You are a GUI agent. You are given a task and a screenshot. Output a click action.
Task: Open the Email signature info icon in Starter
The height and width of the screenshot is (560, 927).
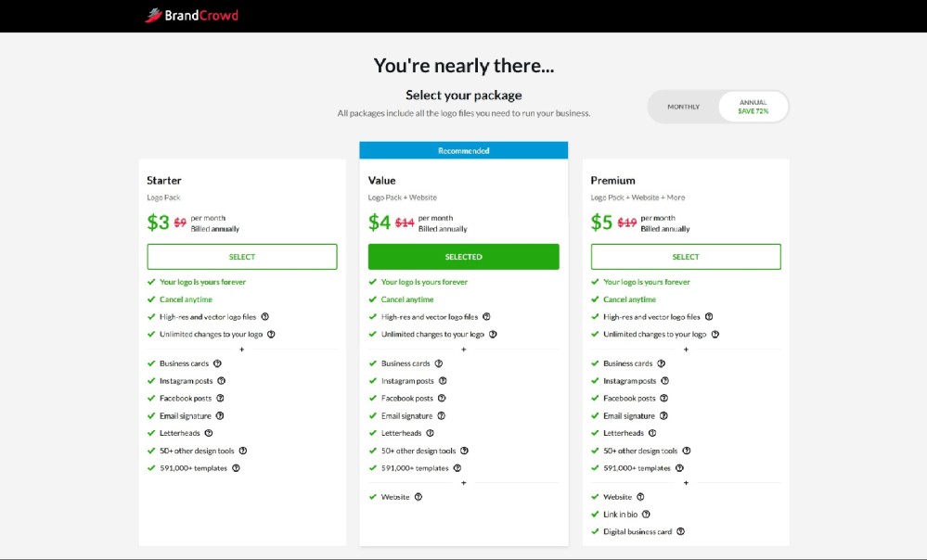click(x=222, y=414)
